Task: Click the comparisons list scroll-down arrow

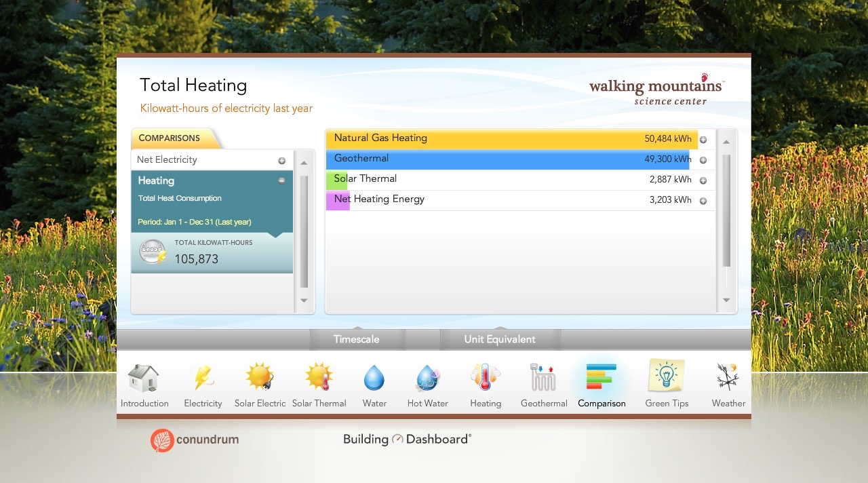Action: tap(304, 301)
